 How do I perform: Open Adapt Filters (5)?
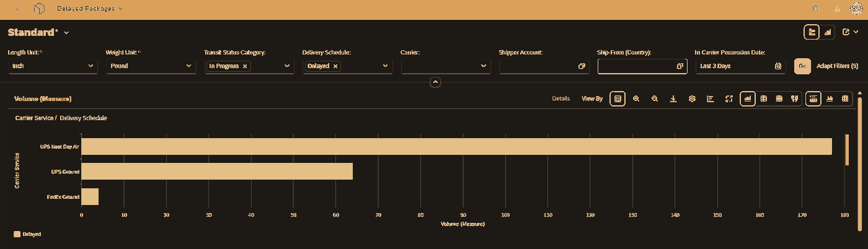pos(837,66)
